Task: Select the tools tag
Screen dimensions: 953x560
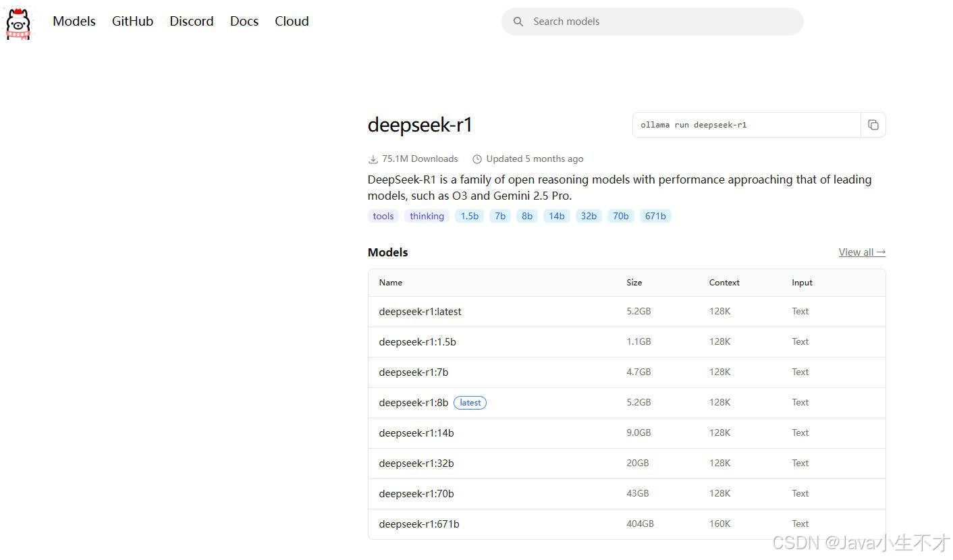Action: (x=383, y=216)
